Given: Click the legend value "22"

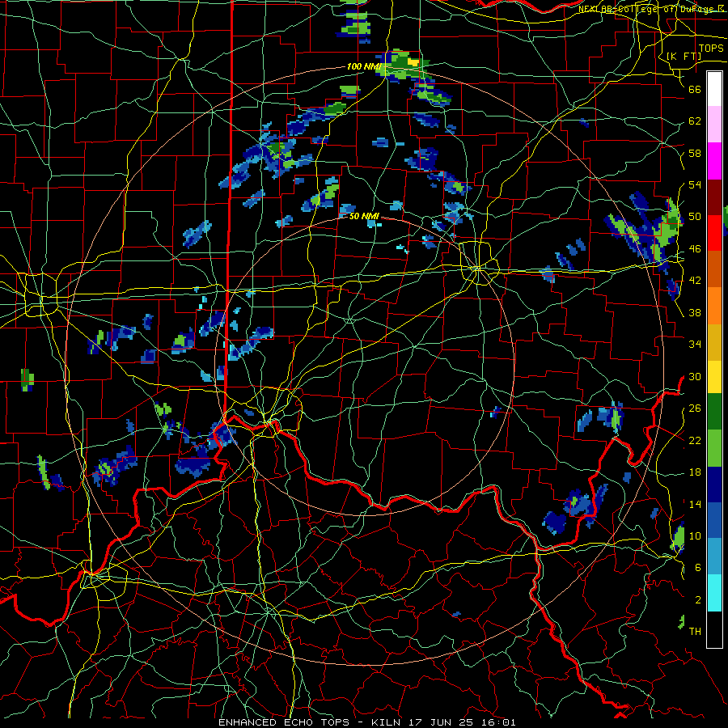Looking at the screenshot, I should point(695,440).
